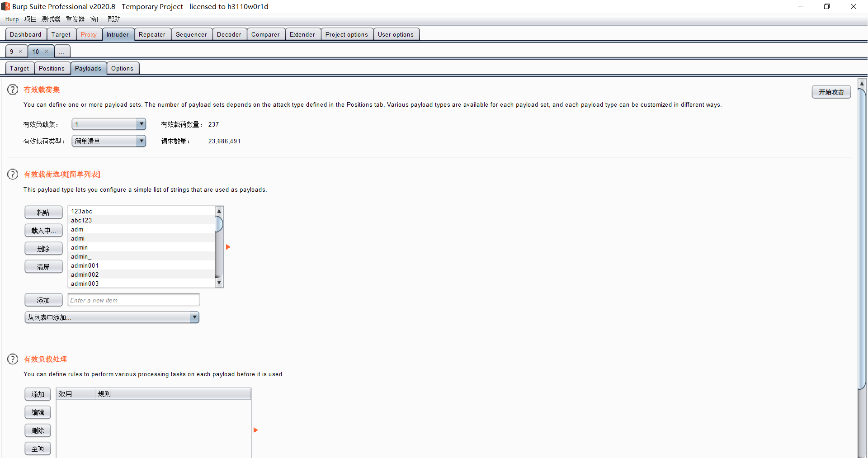Click the 规则 column header
The image size is (868, 458).
173,394
